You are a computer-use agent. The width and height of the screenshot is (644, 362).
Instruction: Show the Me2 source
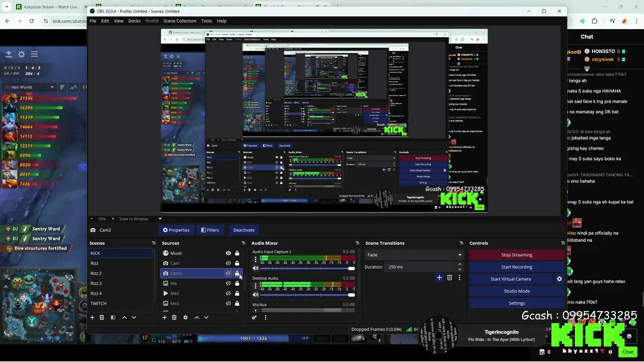(x=228, y=294)
